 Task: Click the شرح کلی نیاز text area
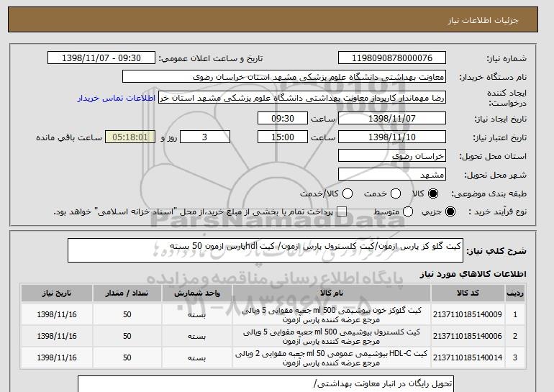click(x=265, y=250)
